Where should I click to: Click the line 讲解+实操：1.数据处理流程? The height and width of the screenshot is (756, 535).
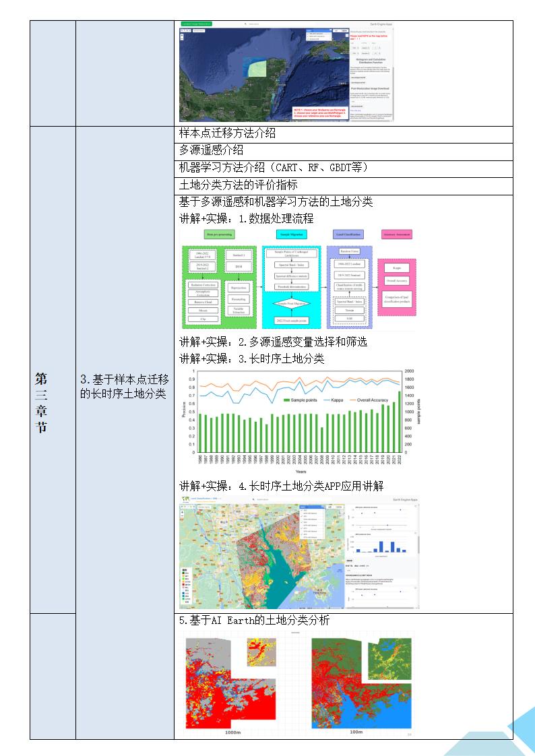click(247, 218)
